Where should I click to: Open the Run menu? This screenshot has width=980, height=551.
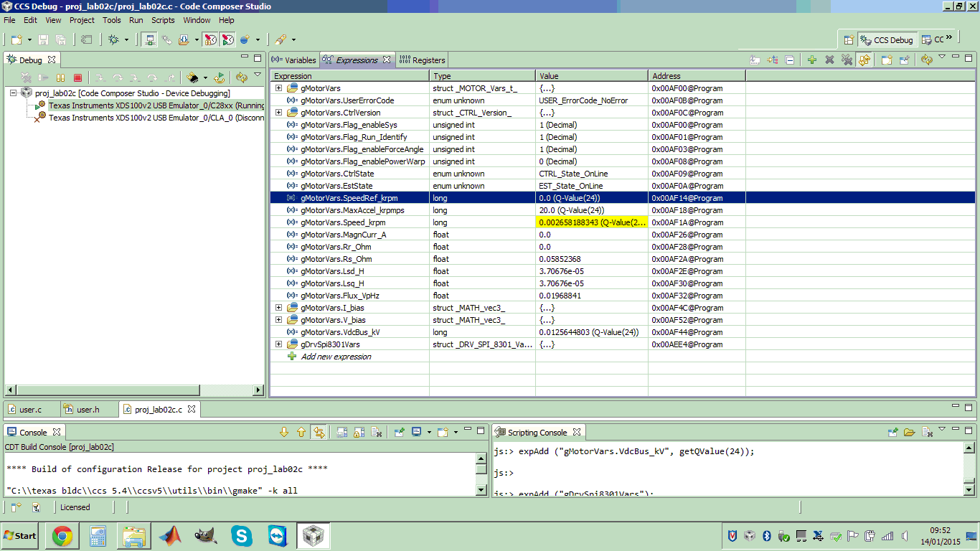136,20
